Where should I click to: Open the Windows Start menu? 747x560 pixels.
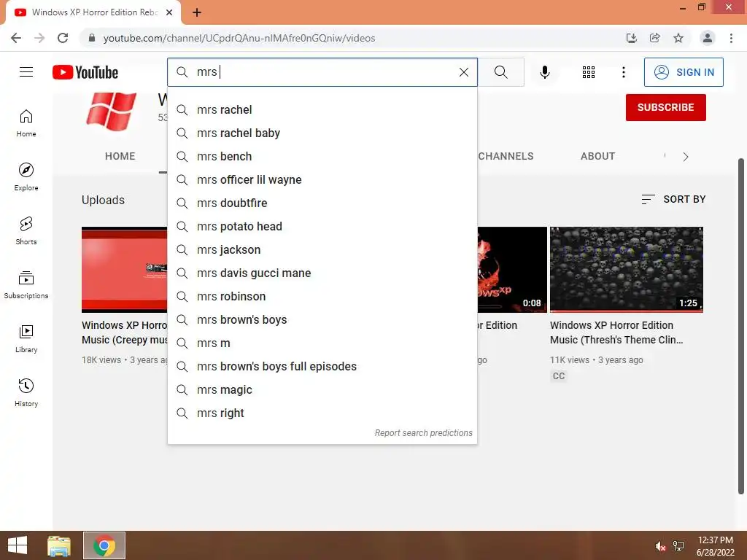point(18,545)
